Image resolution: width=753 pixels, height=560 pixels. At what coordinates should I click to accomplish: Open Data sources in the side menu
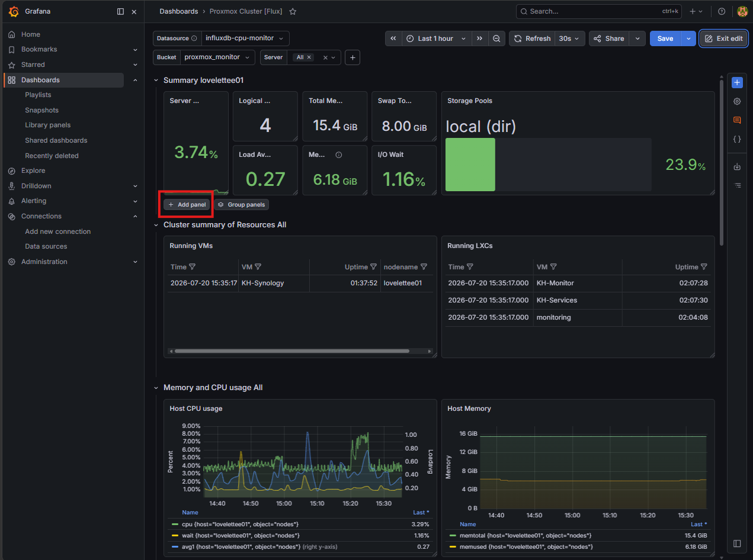tap(46, 246)
